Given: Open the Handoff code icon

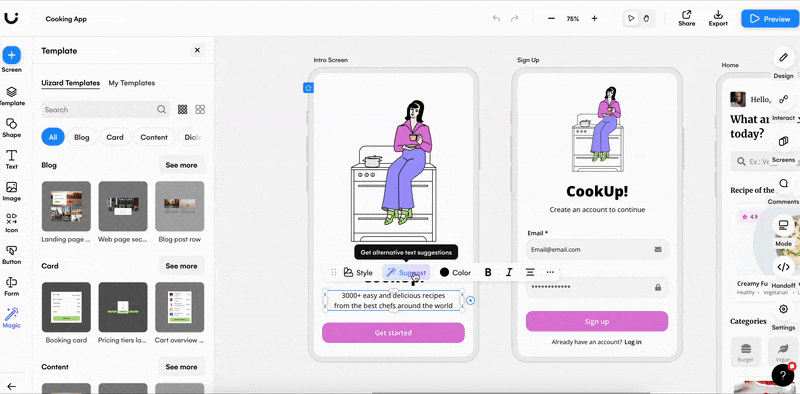Looking at the screenshot, I should coord(783,266).
